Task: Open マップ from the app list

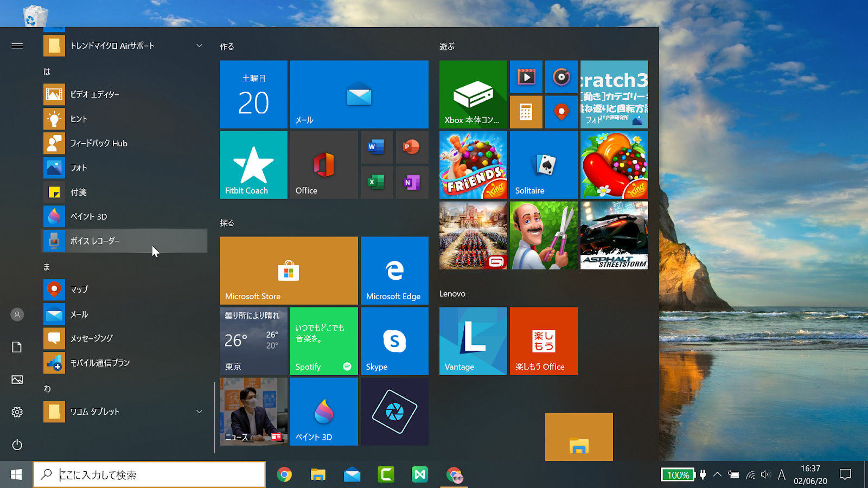Action: pyautogui.click(x=125, y=290)
